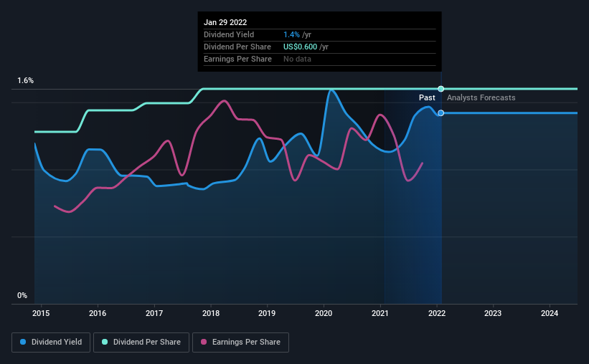Image resolution: width=589 pixels, height=364 pixels.
Task: Click the 'No data' earnings value
Action: point(297,59)
